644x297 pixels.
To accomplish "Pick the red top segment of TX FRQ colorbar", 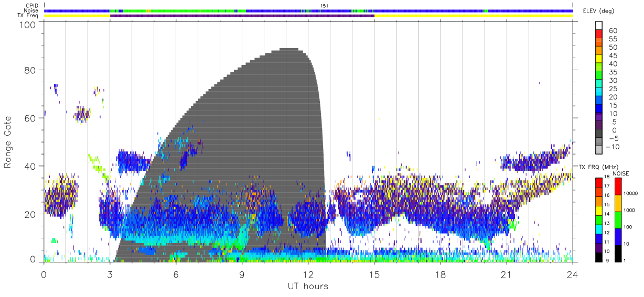I will coord(599,182).
